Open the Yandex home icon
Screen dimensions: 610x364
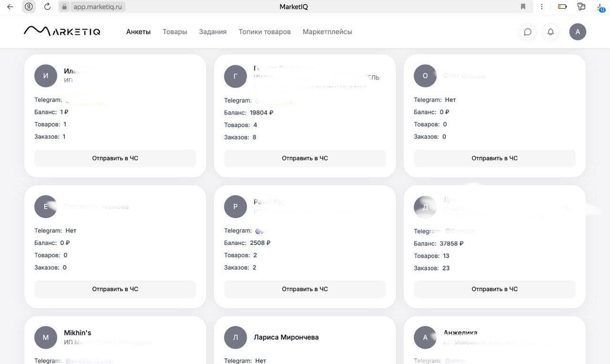(29, 7)
